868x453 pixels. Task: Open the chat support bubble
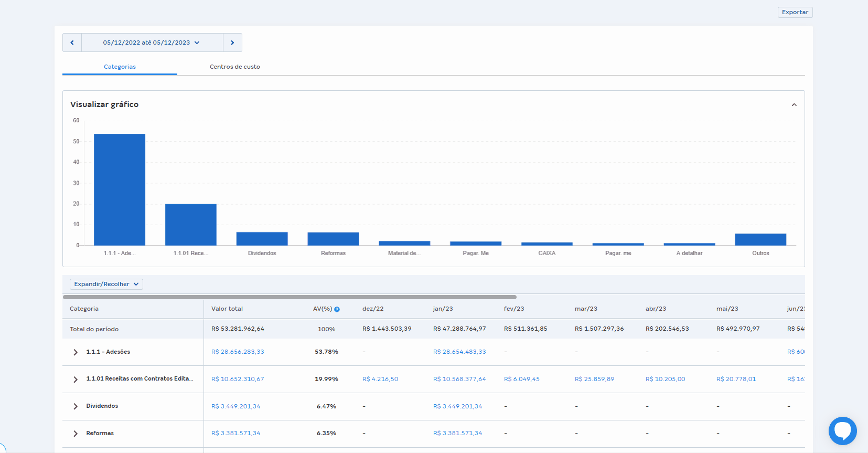coord(842,430)
